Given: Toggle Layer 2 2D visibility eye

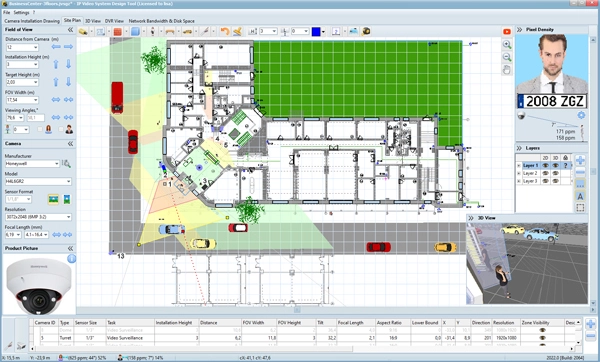Looking at the screenshot, I should click(545, 173).
